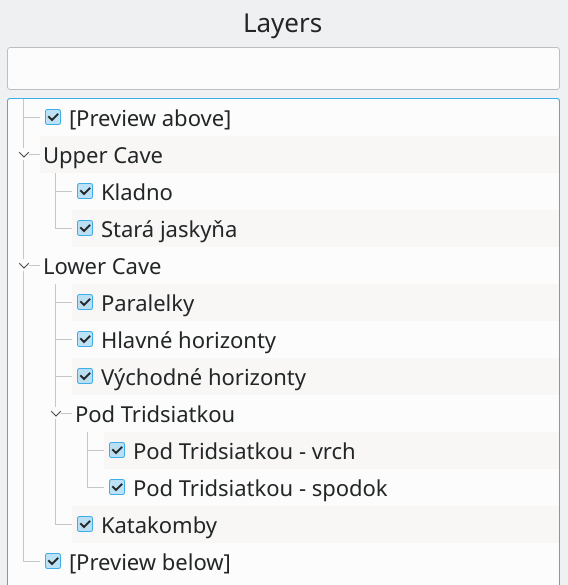Toggle the Stará jaskyňa checkbox
This screenshot has width=568, height=585.
pos(85,228)
